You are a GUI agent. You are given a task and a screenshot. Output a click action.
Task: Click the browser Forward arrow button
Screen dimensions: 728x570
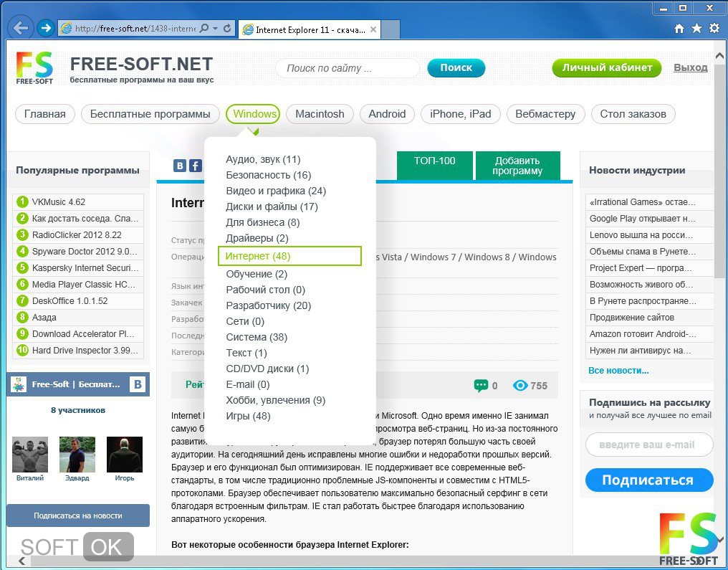coord(46,29)
